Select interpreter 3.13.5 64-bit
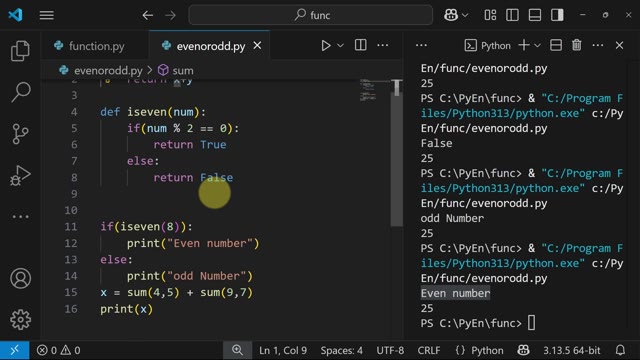This screenshot has height=360, width=640. point(571,350)
